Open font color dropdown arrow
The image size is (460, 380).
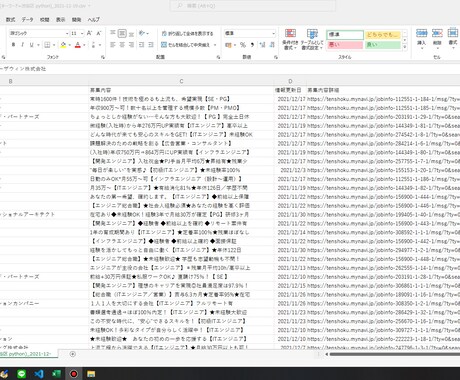click(x=84, y=45)
